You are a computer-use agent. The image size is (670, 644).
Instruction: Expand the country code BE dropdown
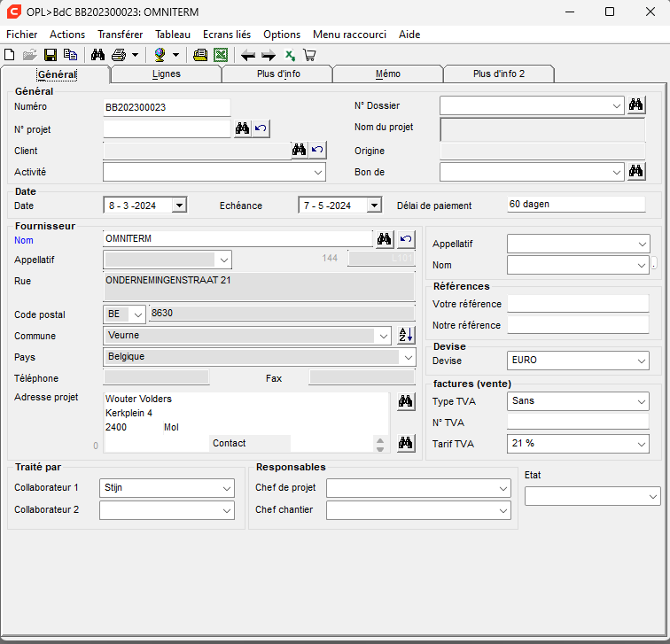pyautogui.click(x=137, y=315)
